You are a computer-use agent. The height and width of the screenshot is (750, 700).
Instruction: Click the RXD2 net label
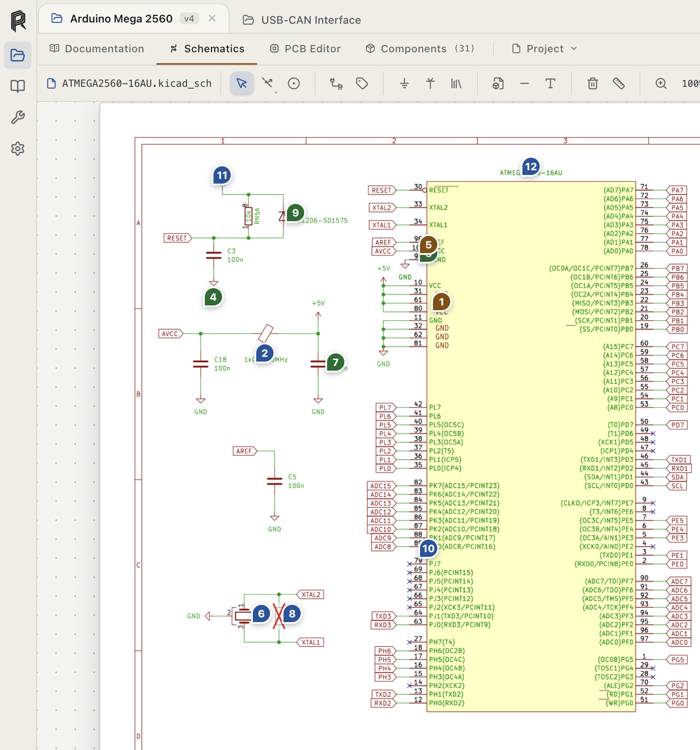[384, 703]
